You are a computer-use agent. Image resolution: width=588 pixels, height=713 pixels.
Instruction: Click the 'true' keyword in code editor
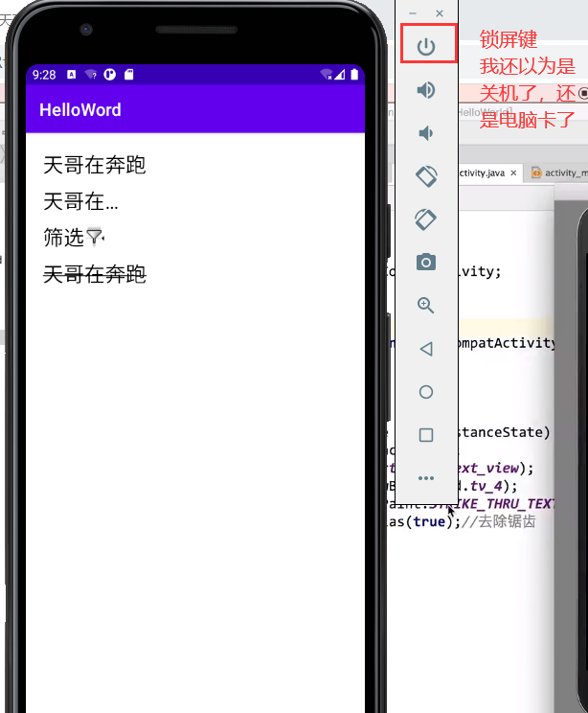click(429, 521)
